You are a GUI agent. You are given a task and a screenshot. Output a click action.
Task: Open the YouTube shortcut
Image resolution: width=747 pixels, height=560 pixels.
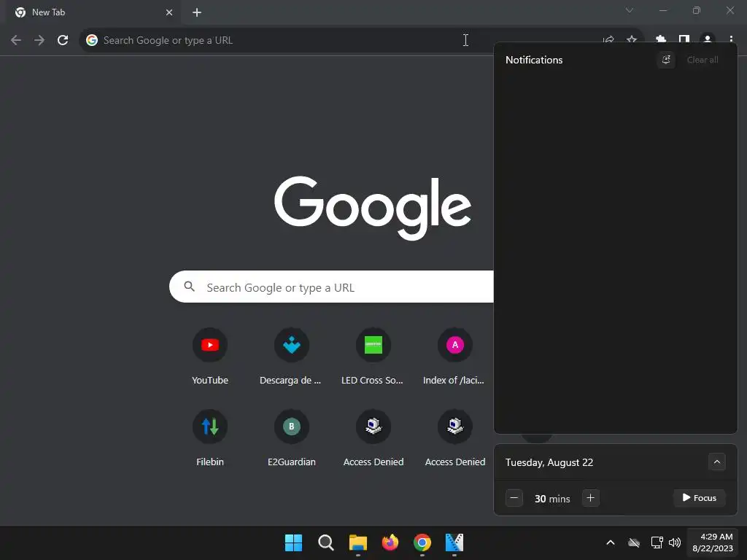click(209, 357)
